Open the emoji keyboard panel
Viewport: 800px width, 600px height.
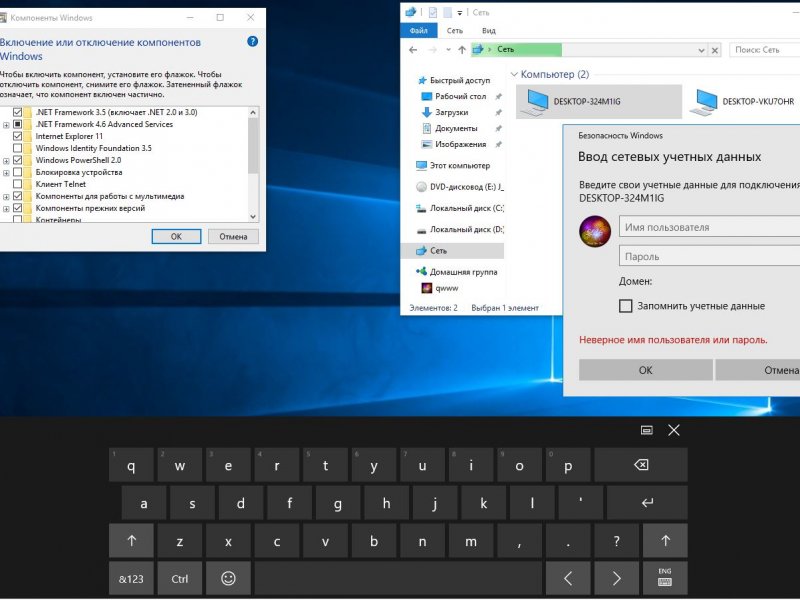(x=228, y=579)
